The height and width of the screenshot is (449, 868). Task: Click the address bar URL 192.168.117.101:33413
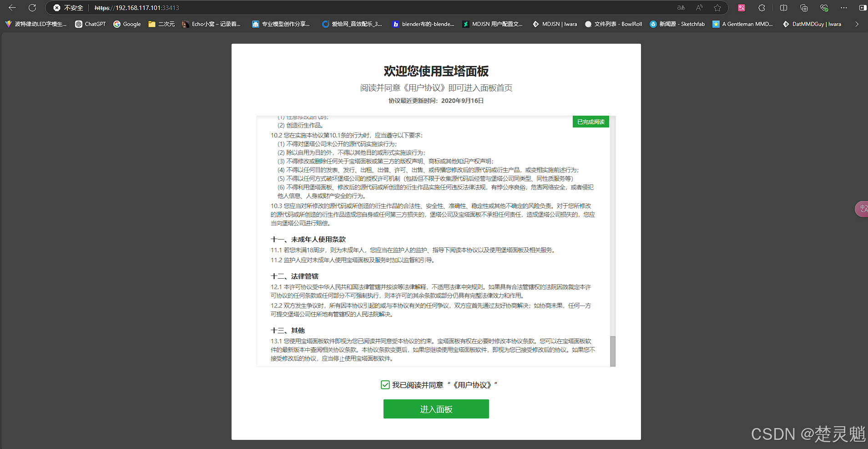(x=137, y=8)
